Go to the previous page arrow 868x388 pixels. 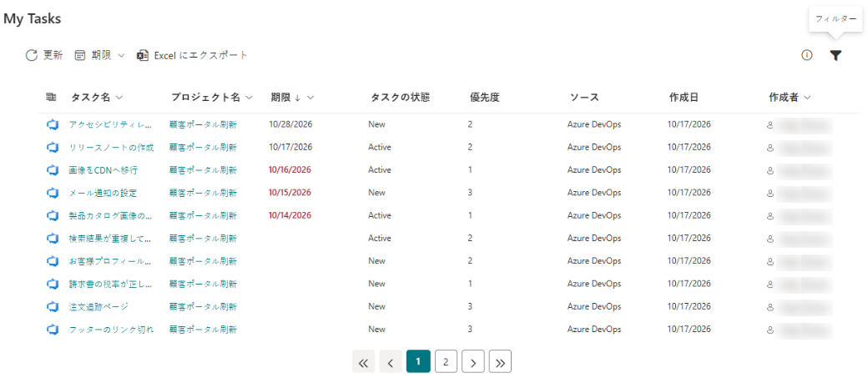coord(391,362)
